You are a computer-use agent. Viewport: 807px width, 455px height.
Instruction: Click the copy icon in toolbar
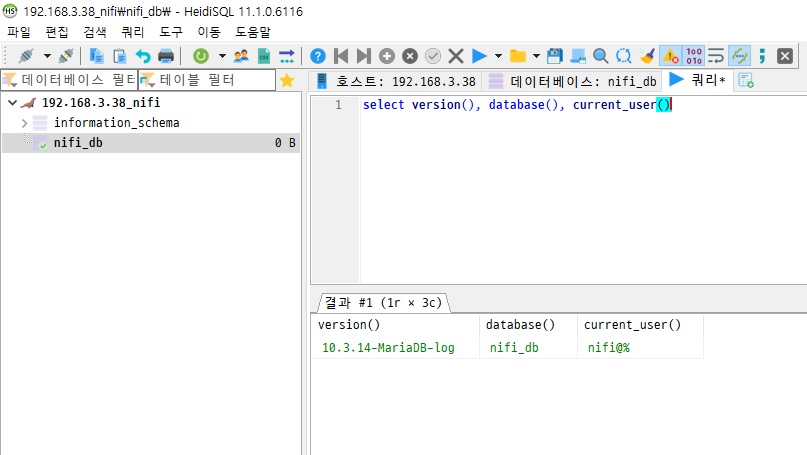pos(96,56)
